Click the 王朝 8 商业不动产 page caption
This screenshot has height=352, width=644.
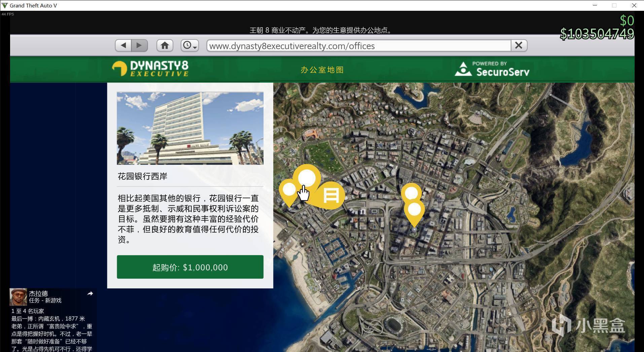click(321, 30)
